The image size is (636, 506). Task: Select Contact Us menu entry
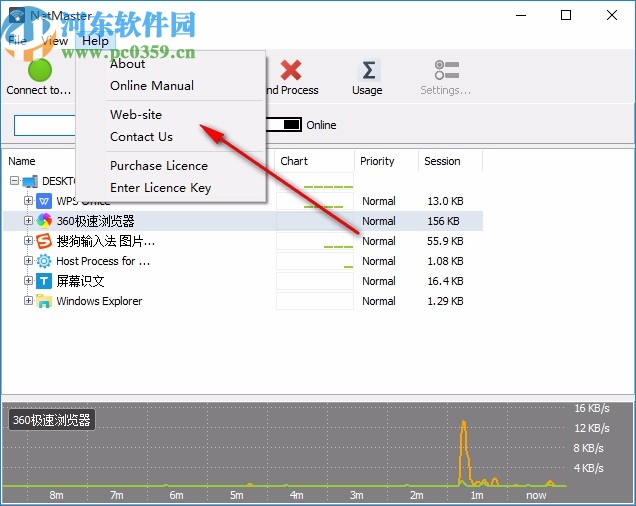coord(142,137)
